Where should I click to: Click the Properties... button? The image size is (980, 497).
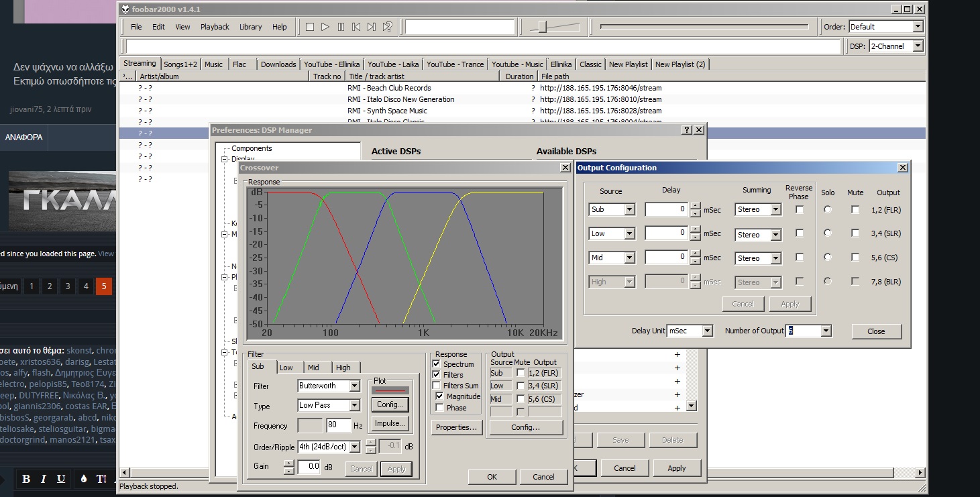pos(456,427)
